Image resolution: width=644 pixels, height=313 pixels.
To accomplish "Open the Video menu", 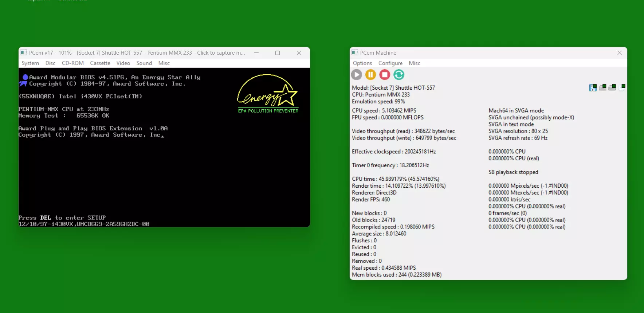I will pos(123,63).
